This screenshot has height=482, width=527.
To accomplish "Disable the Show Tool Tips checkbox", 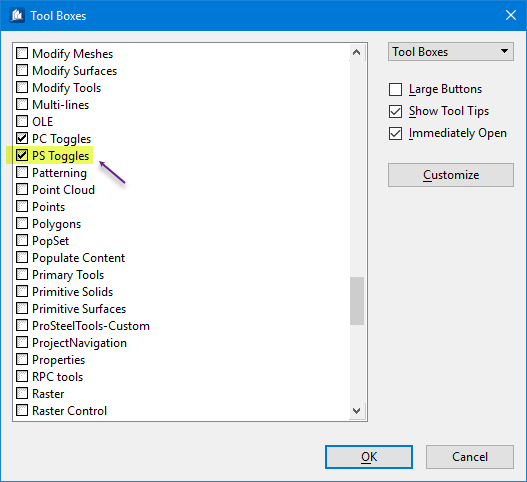I will pos(395,112).
